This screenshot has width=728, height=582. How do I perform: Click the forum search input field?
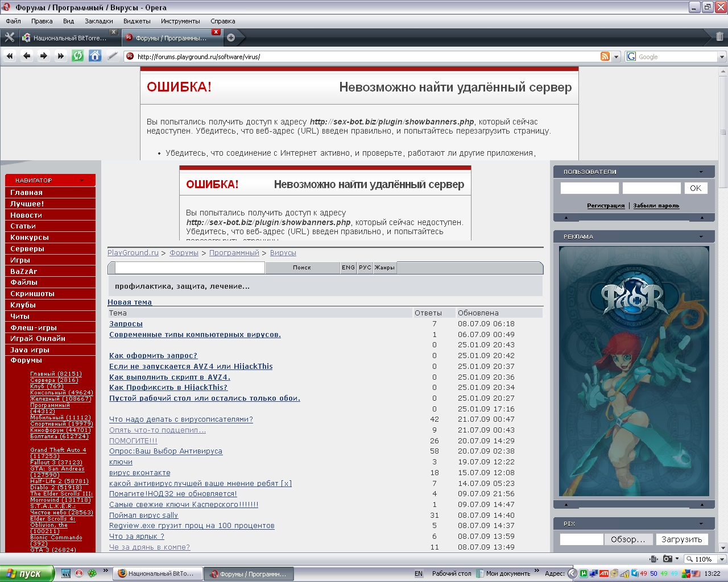190,268
